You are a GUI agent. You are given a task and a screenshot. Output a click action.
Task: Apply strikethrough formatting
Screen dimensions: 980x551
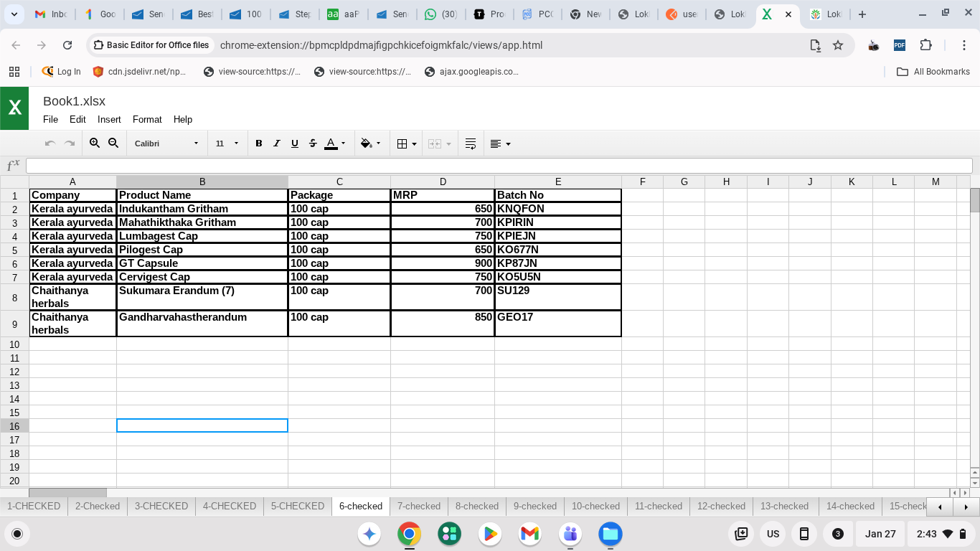(x=313, y=143)
